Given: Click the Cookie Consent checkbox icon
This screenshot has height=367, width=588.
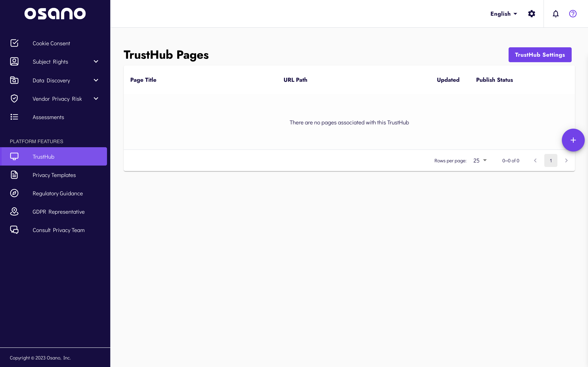Looking at the screenshot, I should [x=14, y=43].
